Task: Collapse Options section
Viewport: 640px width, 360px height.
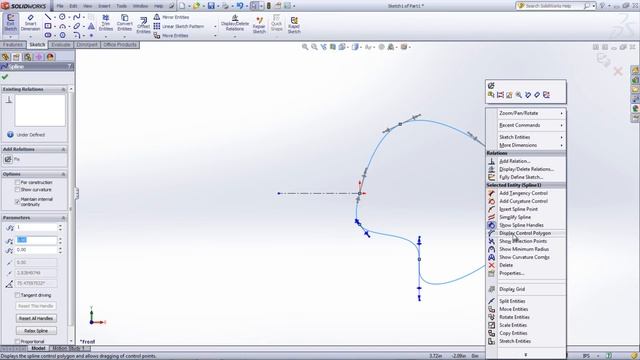Action: click(x=63, y=174)
